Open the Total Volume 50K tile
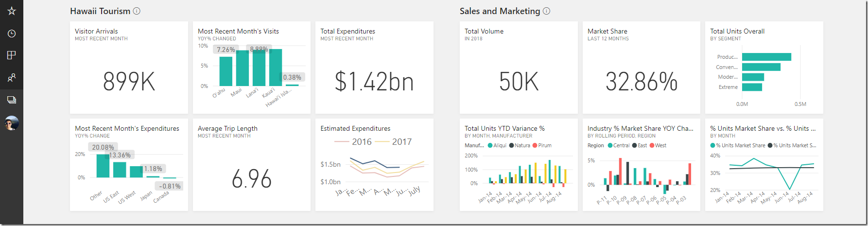The height and width of the screenshot is (226, 868). point(519,81)
